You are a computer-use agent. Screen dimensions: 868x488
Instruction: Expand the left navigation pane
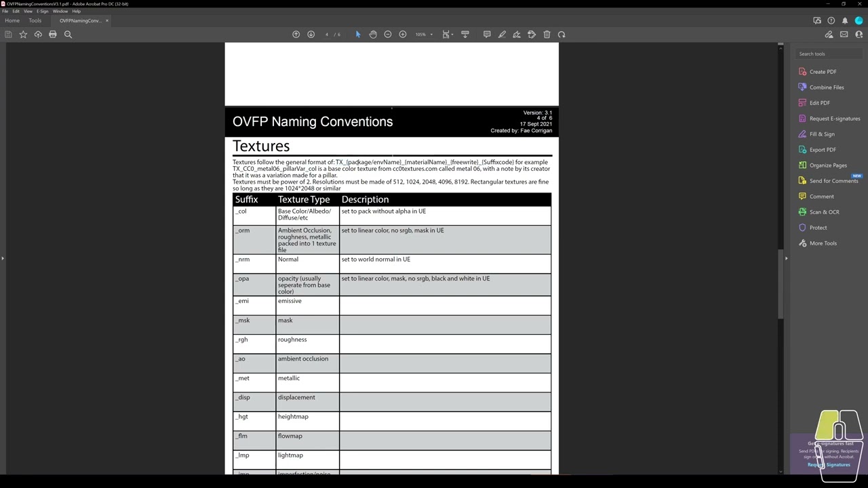point(3,258)
